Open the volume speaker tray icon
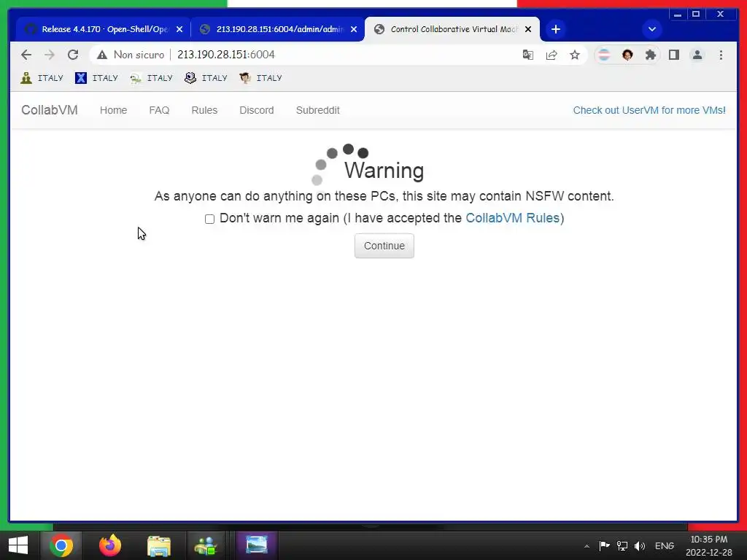 [639, 545]
